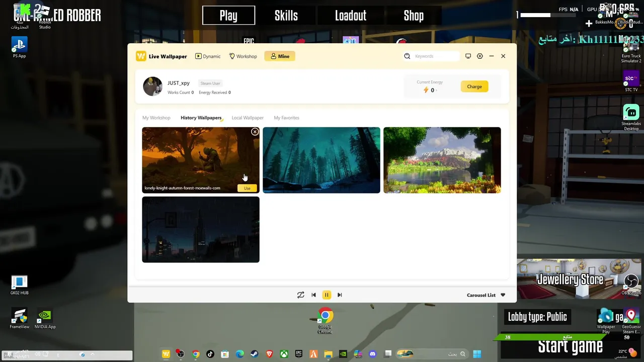Open Brave browser from the taskbar
The height and width of the screenshot is (362, 644).
click(x=269, y=354)
